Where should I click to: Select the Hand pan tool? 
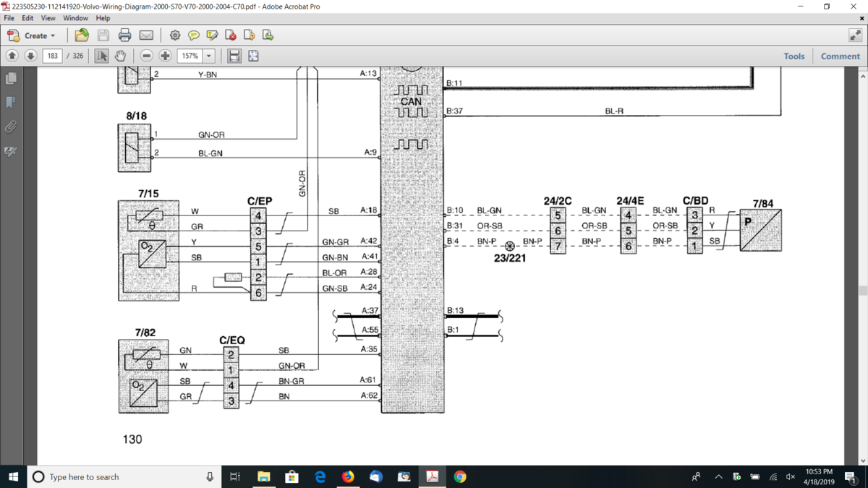click(120, 56)
